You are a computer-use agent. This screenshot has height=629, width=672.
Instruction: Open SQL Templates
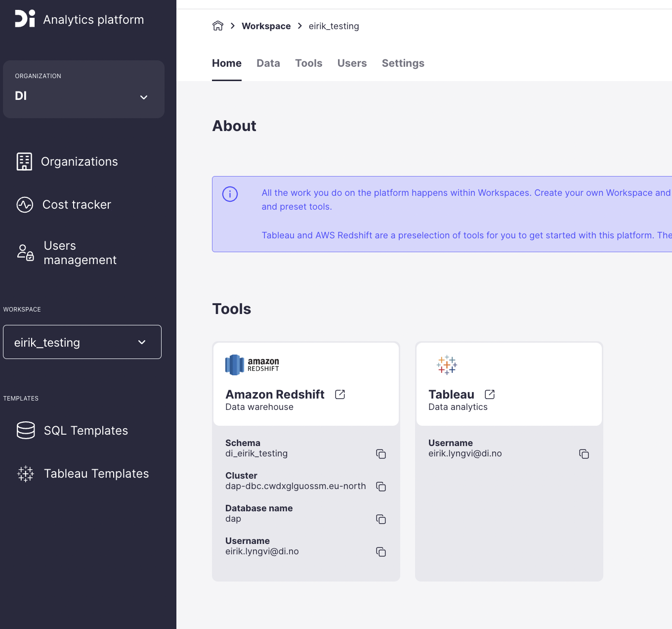(86, 431)
